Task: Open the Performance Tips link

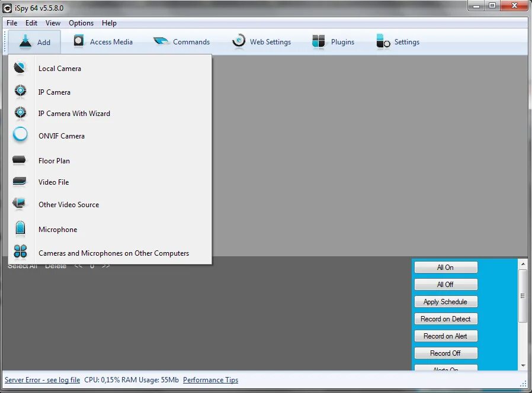Action: pyautogui.click(x=211, y=380)
